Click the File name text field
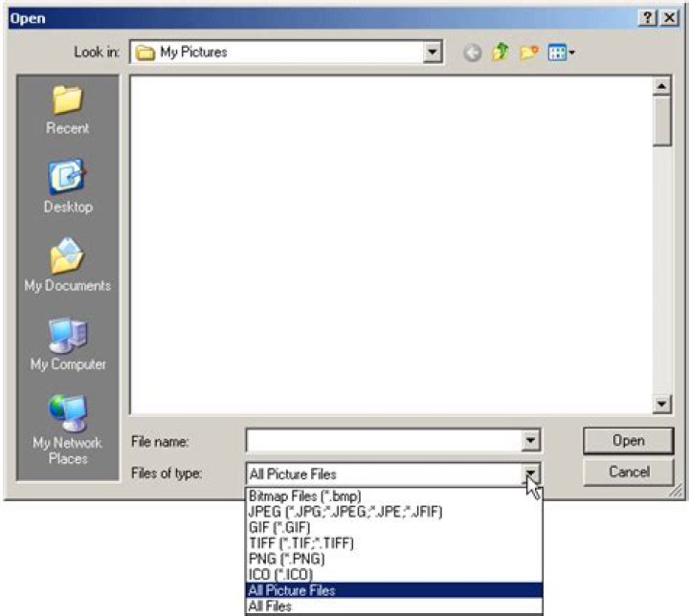Viewport: 689px width, 616px height. (384, 441)
